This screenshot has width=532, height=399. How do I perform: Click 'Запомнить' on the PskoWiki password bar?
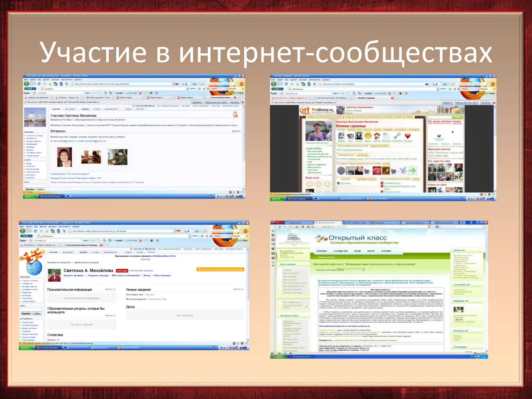click(x=197, y=102)
